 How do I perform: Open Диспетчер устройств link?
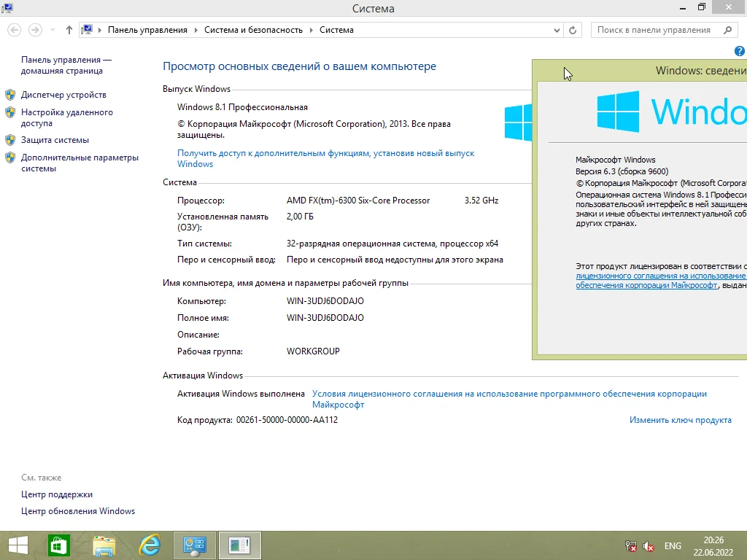point(63,95)
